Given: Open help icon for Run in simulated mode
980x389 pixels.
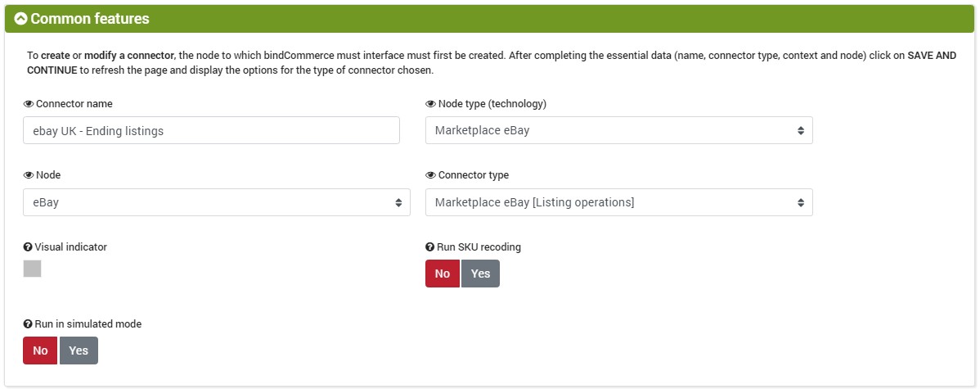Looking at the screenshot, I should click(x=28, y=324).
